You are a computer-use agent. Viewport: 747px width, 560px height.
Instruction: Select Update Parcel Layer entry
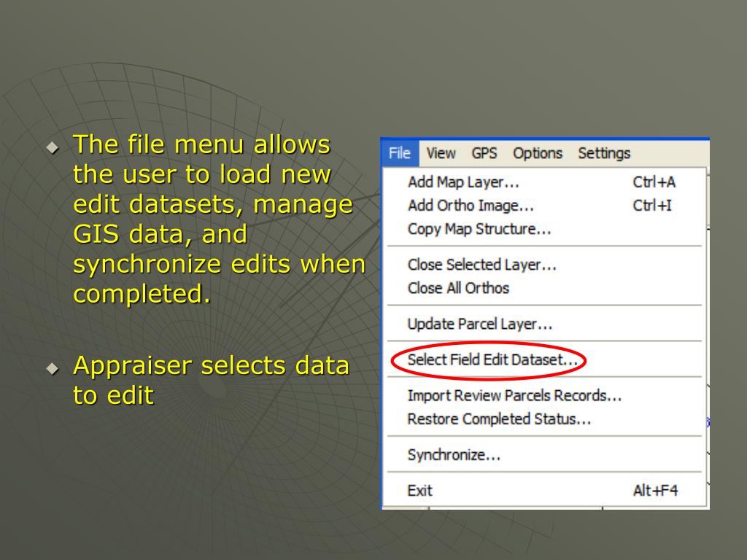click(x=544, y=324)
